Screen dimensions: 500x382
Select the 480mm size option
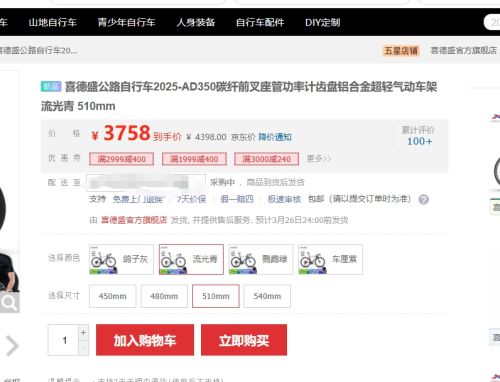pos(164,296)
